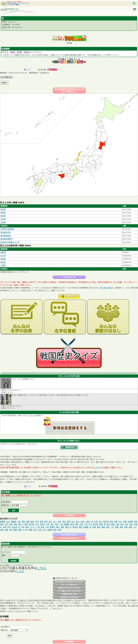This screenshot has width=138, height=644.
Task: Open the 検索方法 dropdown in the green search box
Action: 20,505
